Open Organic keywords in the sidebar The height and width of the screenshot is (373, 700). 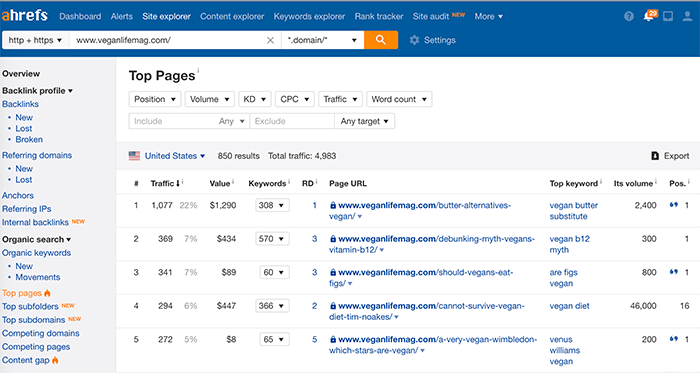[37, 253]
